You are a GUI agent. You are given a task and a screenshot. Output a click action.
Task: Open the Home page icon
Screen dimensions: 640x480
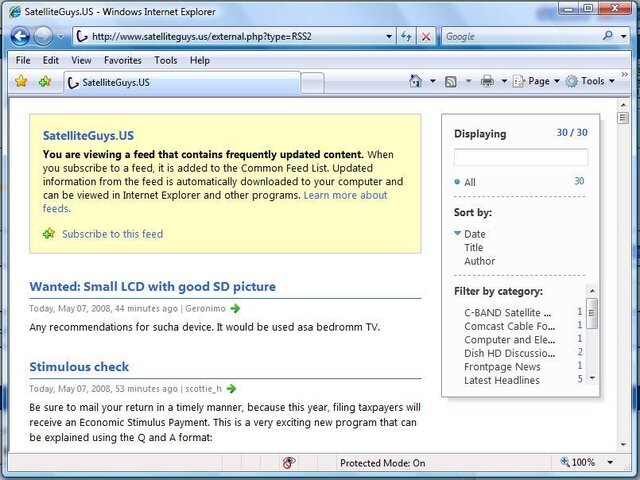pos(416,81)
